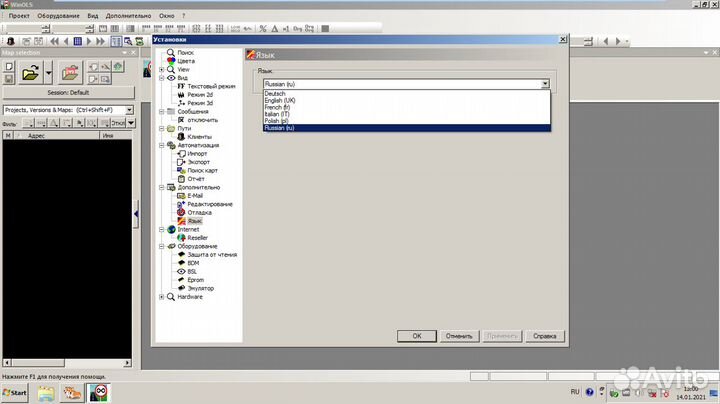Click the blue help tray icon
The image size is (720, 404).
590,392
